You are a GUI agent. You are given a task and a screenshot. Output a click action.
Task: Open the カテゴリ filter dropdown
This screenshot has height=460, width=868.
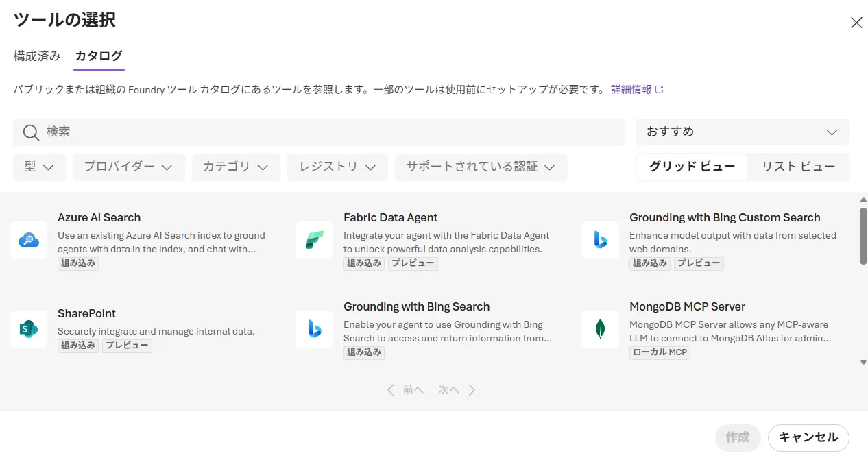(x=237, y=167)
